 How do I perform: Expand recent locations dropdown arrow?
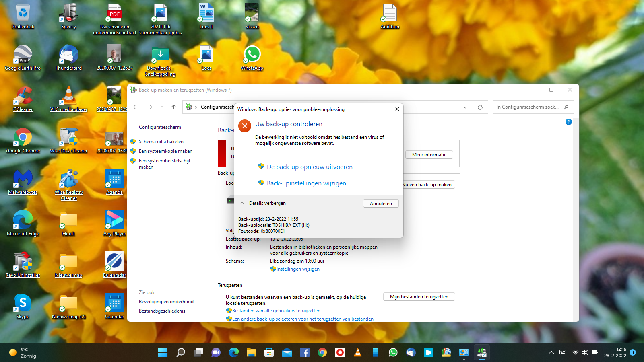pyautogui.click(x=162, y=107)
